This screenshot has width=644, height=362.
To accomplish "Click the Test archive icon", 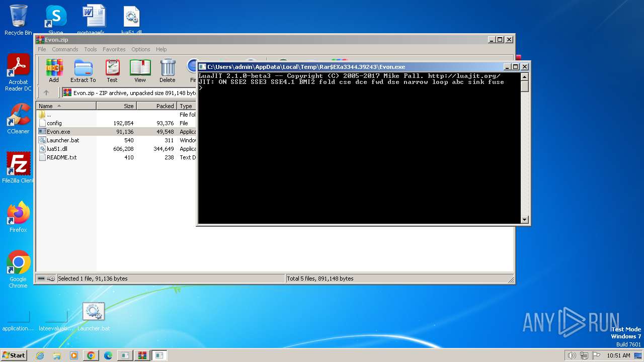I will (x=112, y=71).
